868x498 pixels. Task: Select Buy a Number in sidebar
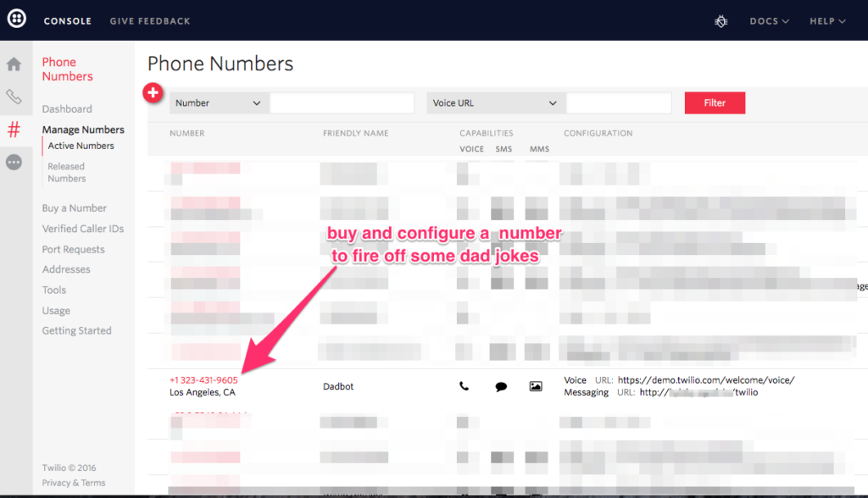(75, 208)
